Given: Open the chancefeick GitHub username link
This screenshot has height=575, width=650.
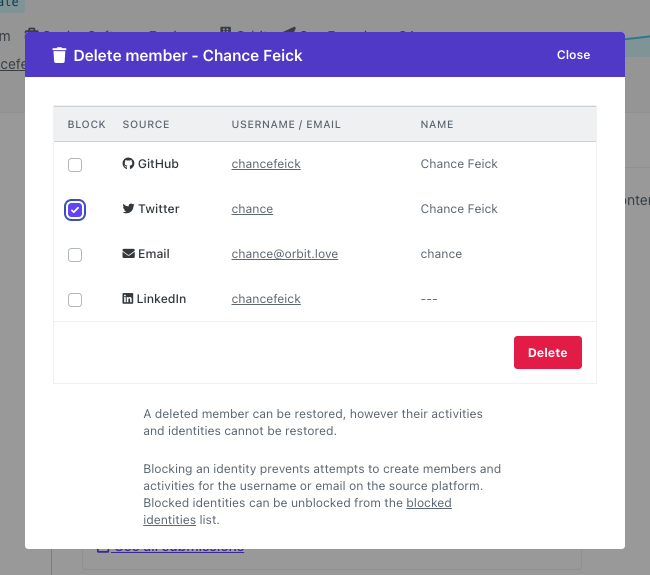Looking at the screenshot, I should [266, 164].
